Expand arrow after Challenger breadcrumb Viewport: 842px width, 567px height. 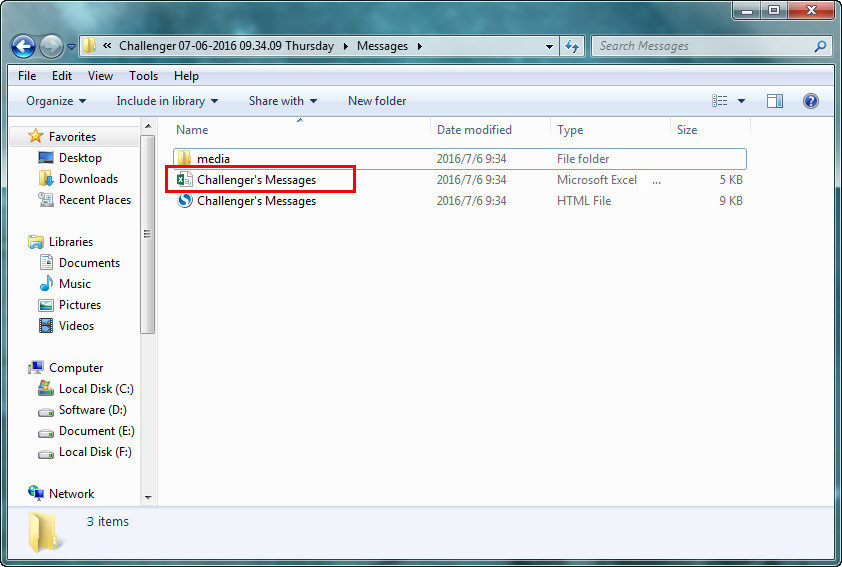pyautogui.click(x=345, y=46)
